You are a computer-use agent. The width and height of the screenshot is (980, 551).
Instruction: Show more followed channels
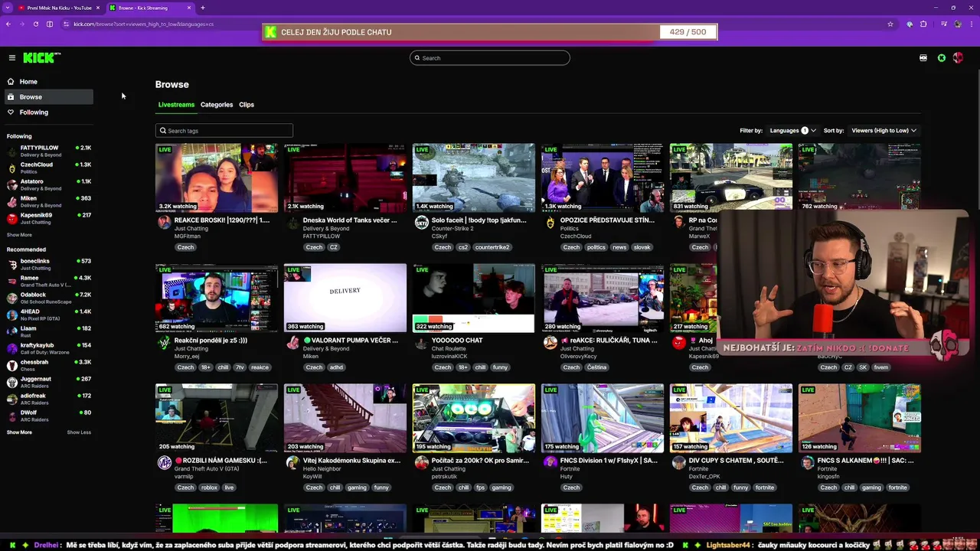[19, 235]
